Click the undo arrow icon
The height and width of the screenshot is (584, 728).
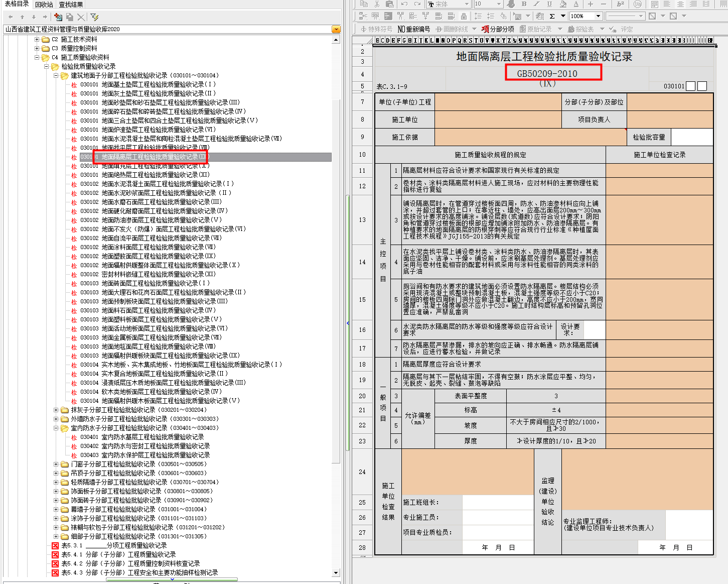pyautogui.click(x=404, y=4)
